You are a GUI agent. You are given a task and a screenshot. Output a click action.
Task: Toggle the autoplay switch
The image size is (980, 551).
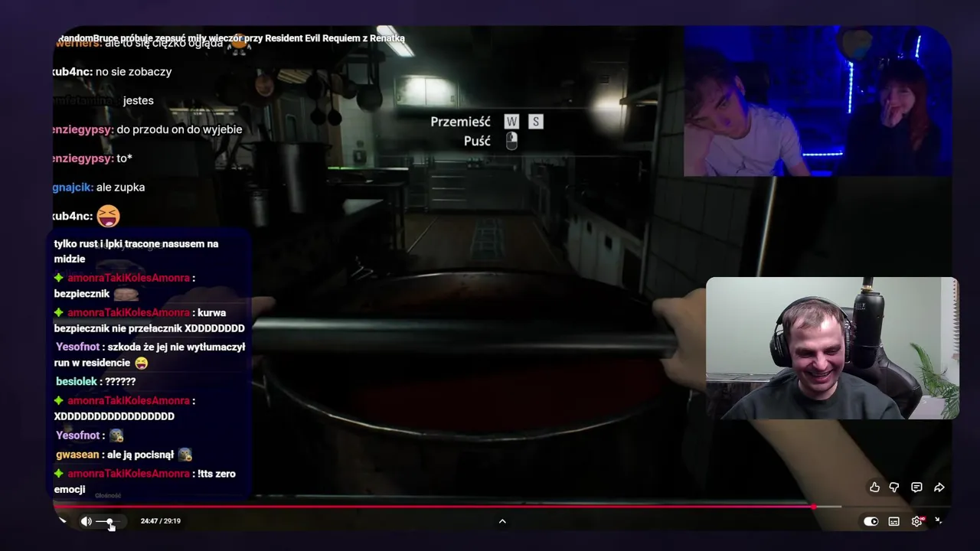(x=871, y=521)
